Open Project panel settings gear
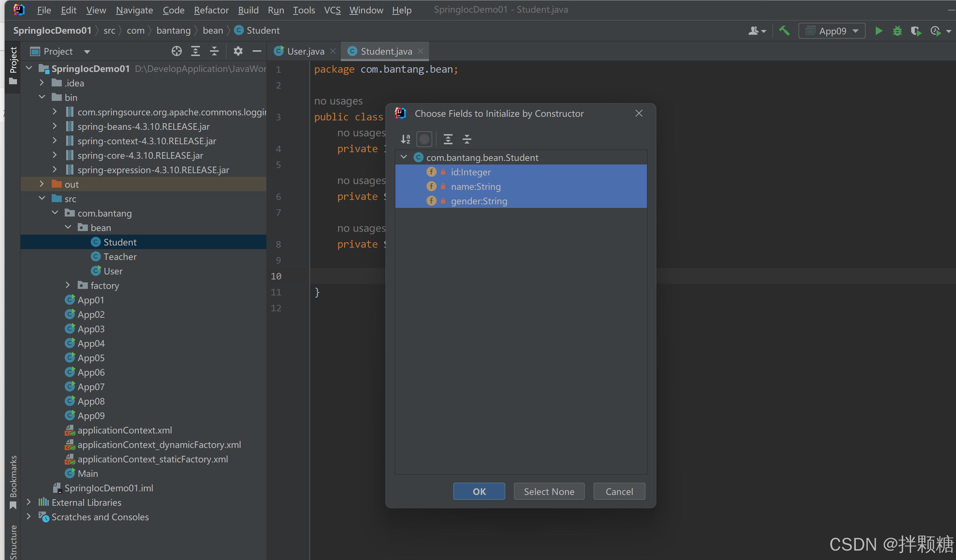Image resolution: width=956 pixels, height=560 pixels. click(238, 51)
